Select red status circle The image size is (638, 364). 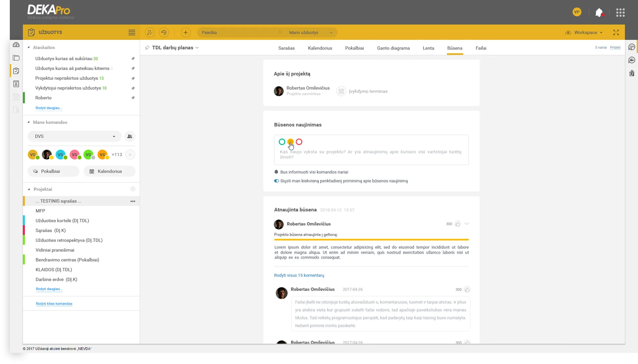pyautogui.click(x=299, y=142)
